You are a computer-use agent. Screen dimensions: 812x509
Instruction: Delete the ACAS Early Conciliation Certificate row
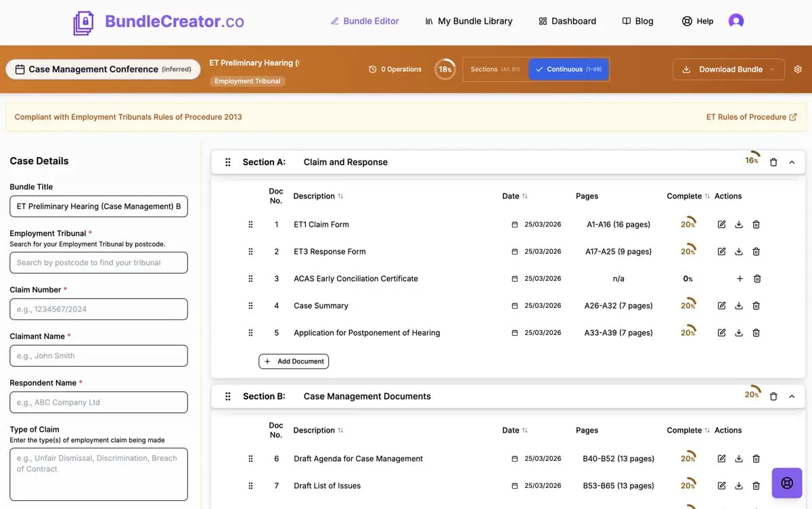pos(757,279)
